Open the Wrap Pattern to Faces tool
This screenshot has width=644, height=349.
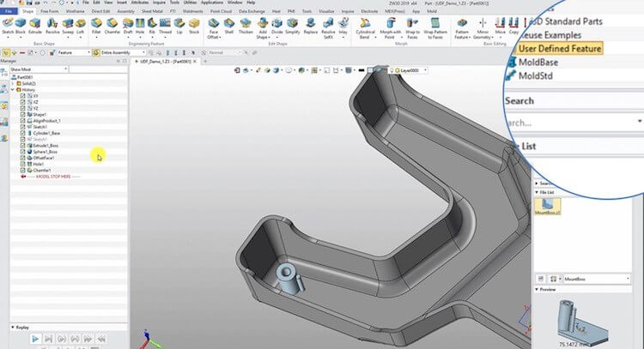pyautogui.click(x=435, y=28)
